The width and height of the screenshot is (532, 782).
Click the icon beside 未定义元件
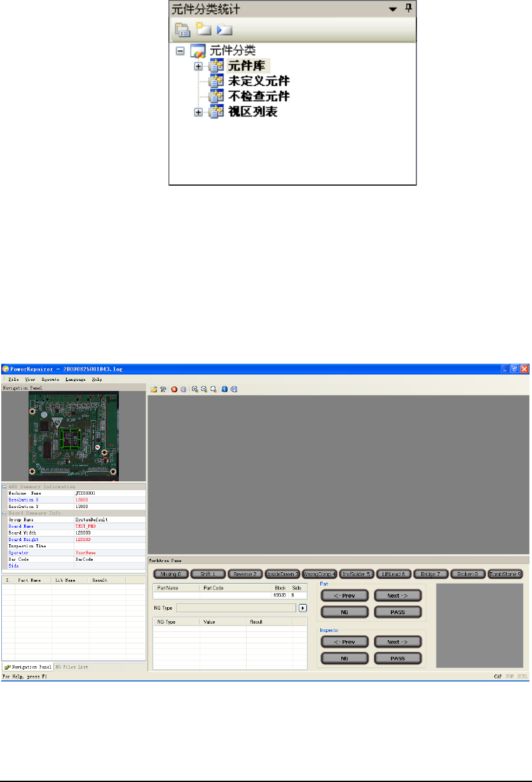point(217,81)
